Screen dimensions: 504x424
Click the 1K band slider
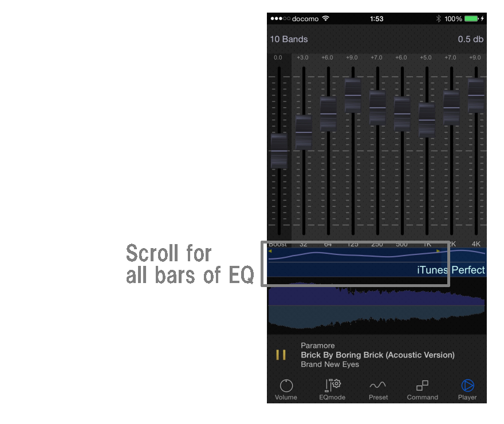pyautogui.click(x=427, y=120)
